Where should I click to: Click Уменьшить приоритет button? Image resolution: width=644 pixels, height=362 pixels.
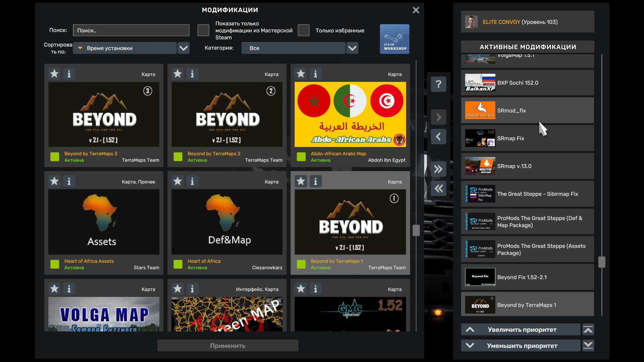tap(521, 346)
